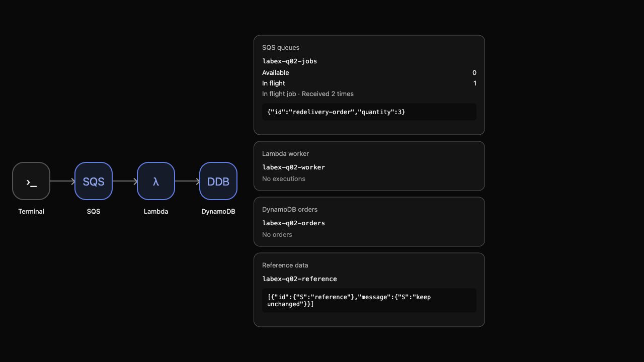Click the In flight row label
This screenshot has height=362, width=644.
coord(274,83)
